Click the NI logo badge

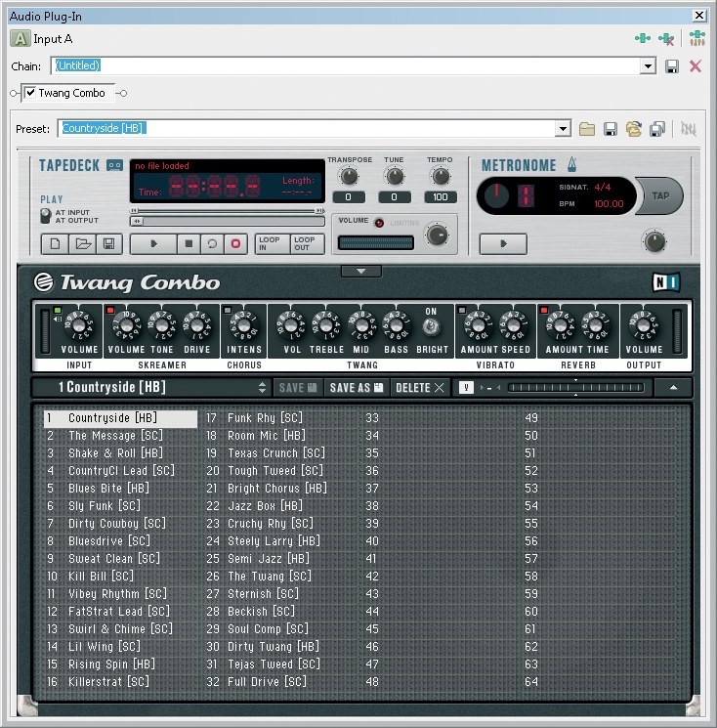[666, 281]
